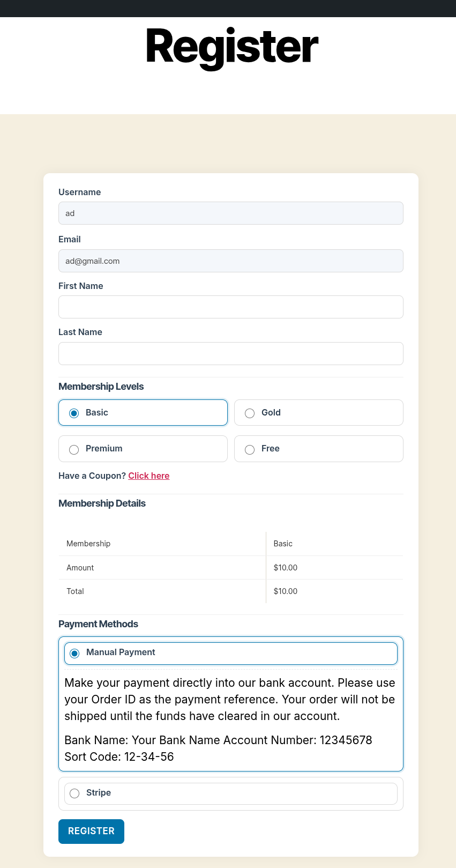This screenshot has height=868, width=456.
Task: Click the First Name text box
Action: tap(230, 307)
